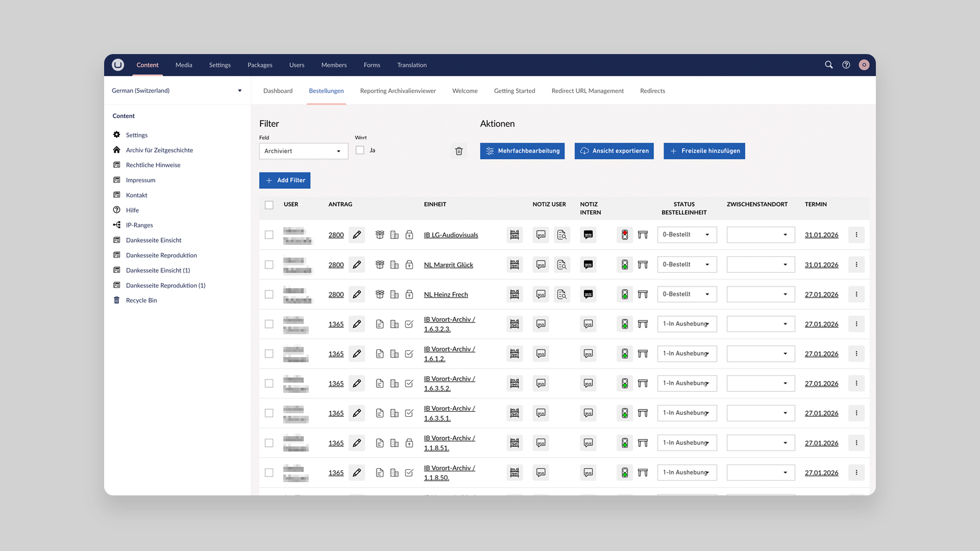Screen dimensions: 980x551
Task: Select IP-Ranges in the content tree
Action: pyautogui.click(x=139, y=225)
